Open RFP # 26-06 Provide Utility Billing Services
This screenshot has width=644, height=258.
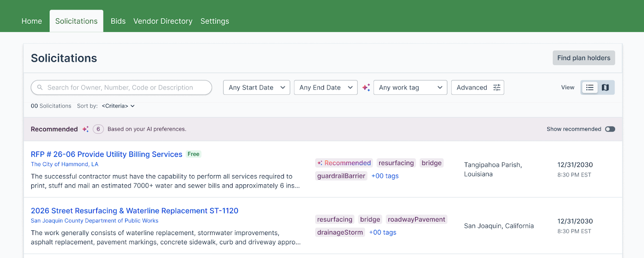[x=107, y=154]
